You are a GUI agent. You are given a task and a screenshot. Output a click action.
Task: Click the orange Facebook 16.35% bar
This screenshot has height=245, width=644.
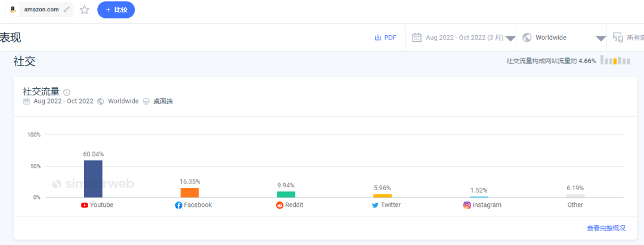click(190, 193)
